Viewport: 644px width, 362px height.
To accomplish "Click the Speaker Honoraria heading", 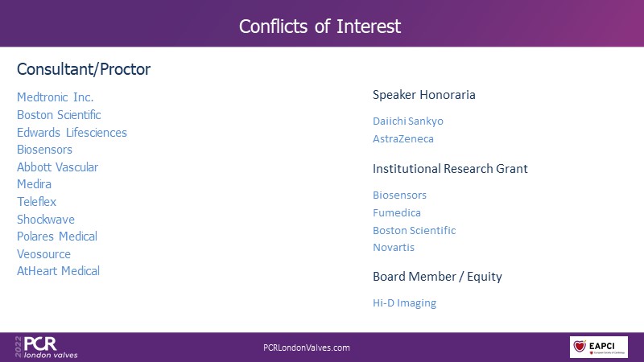I will coord(424,95).
